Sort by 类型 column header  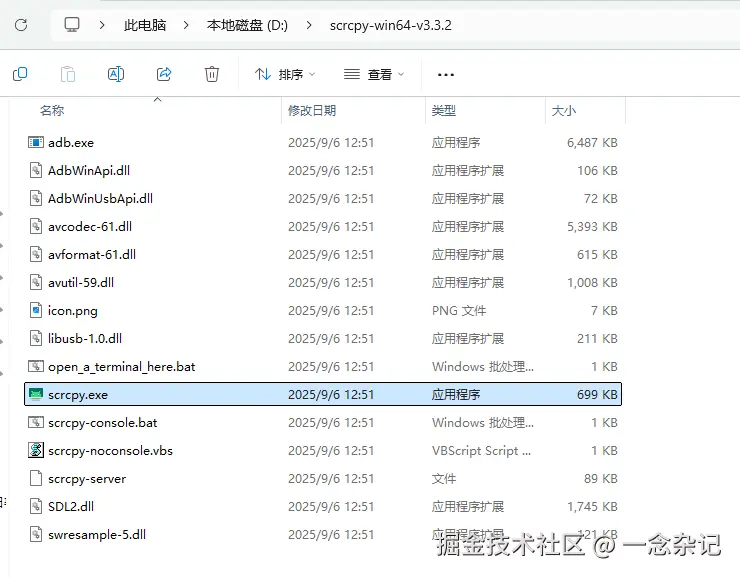[x=444, y=110]
